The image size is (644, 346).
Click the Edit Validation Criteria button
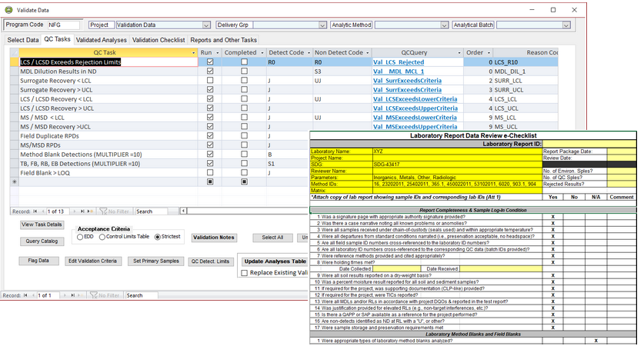coord(93,261)
